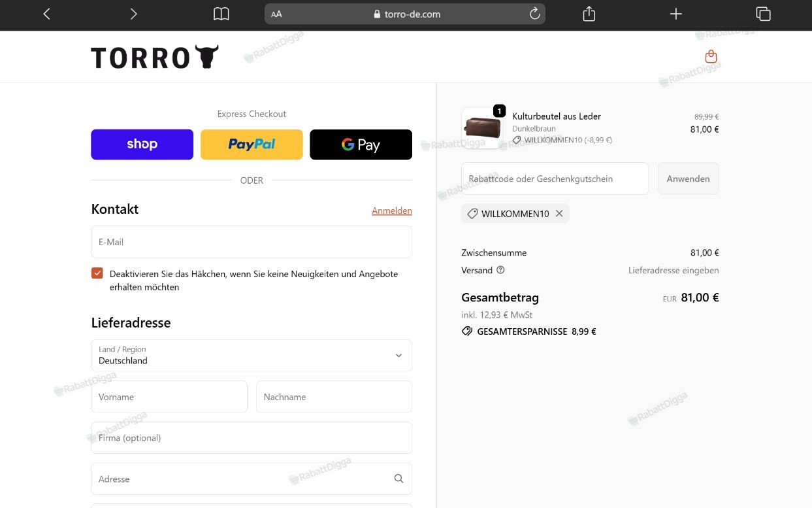Show all open tabs overview icon
The height and width of the screenshot is (508, 812).
[x=763, y=14]
